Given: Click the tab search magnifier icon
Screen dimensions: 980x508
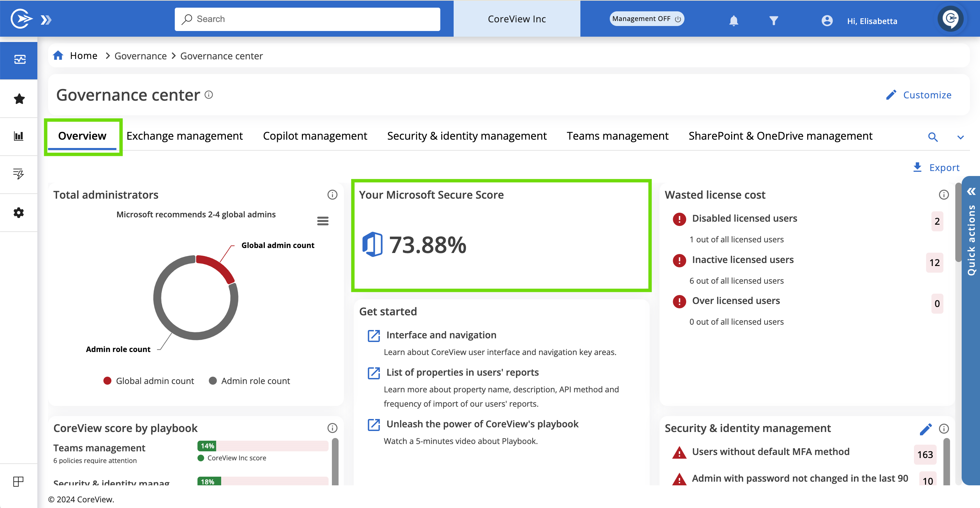Looking at the screenshot, I should [932, 137].
